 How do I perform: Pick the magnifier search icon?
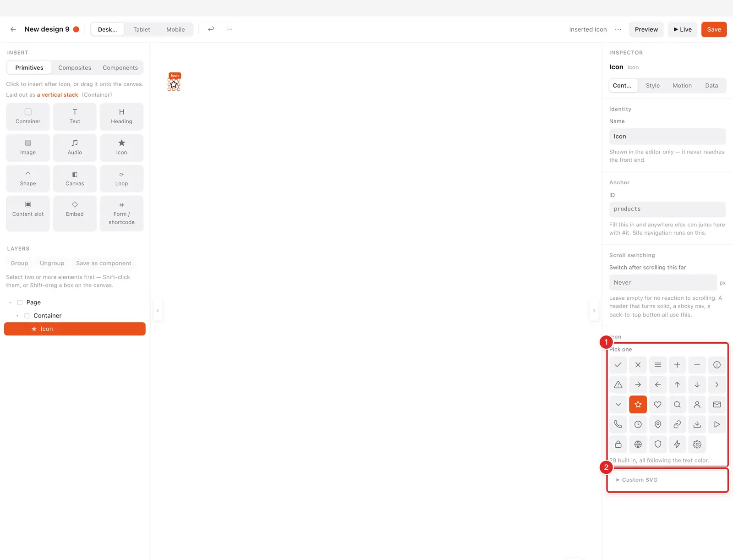[x=677, y=405]
